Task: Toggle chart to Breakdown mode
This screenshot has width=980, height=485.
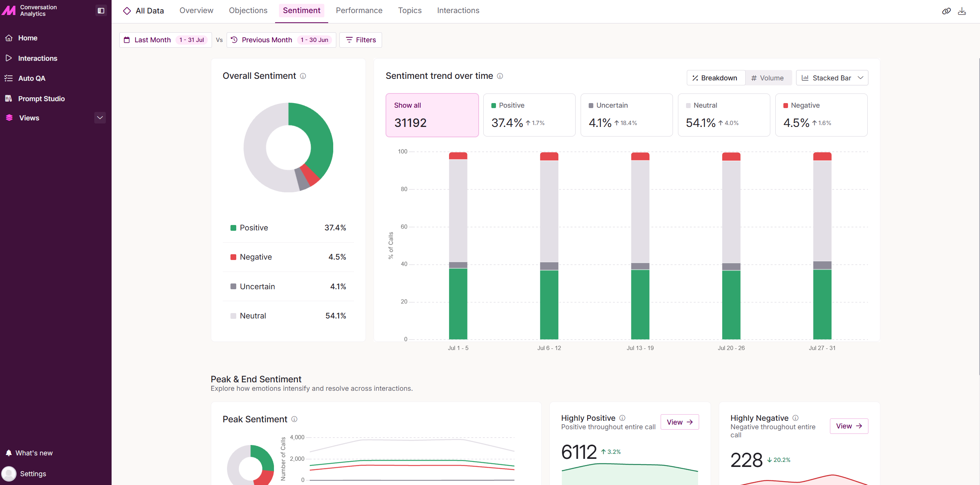Action: coord(716,78)
